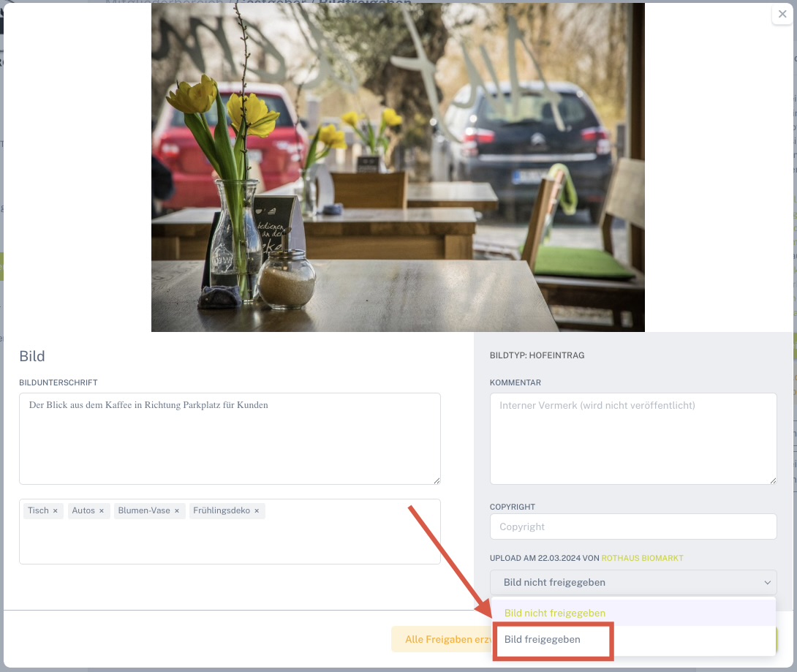
Task: Click the Blumen-Vase tag label
Action: [144, 510]
